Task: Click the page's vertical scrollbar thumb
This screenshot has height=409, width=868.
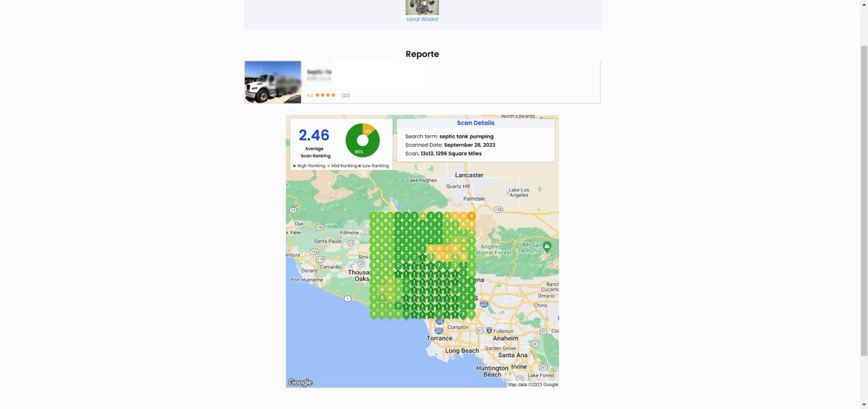Action: (864, 200)
